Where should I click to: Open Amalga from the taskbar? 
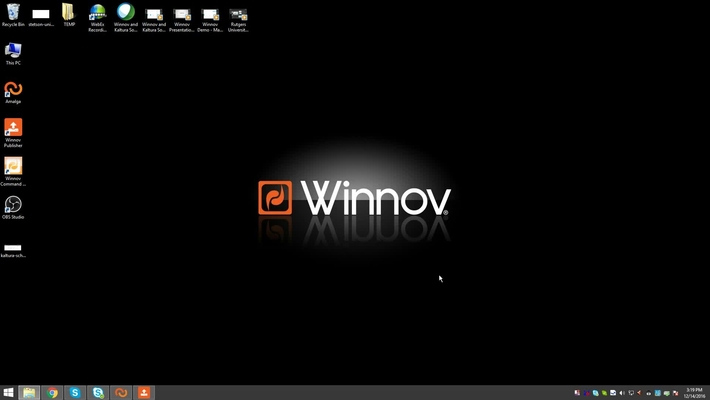(x=121, y=392)
